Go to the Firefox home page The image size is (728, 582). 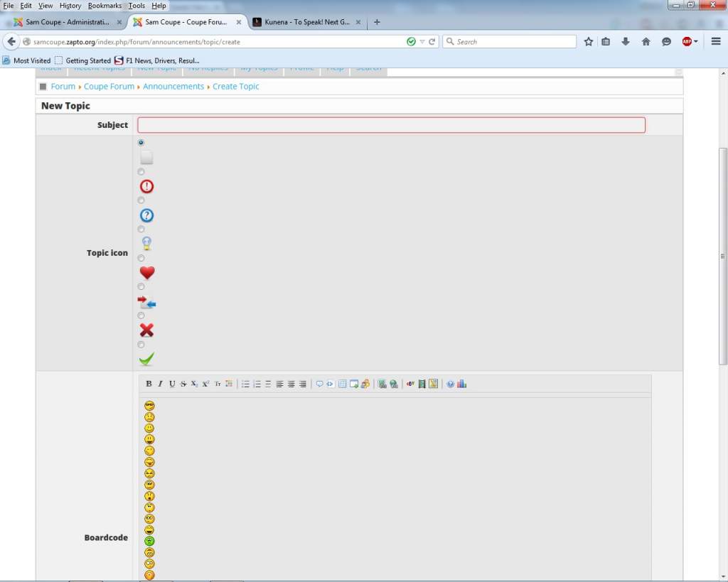646,42
